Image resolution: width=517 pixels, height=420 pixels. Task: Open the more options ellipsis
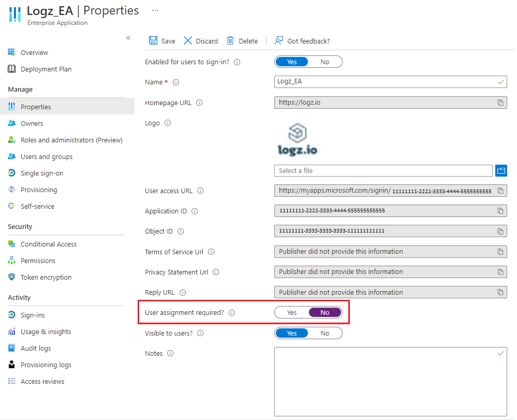pyautogui.click(x=155, y=10)
